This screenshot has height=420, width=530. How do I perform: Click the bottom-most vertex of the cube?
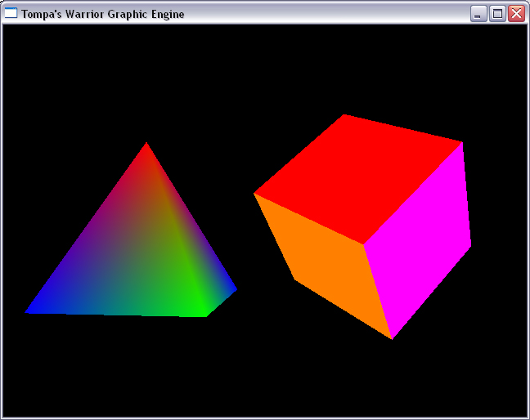pos(392,337)
